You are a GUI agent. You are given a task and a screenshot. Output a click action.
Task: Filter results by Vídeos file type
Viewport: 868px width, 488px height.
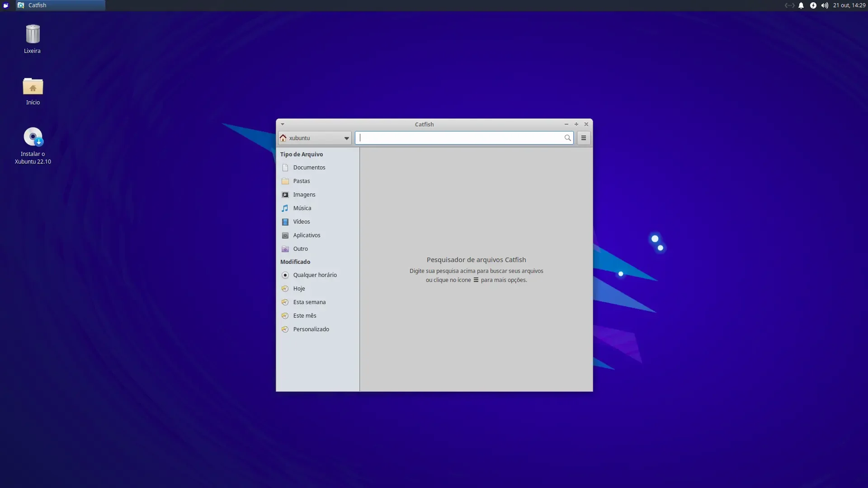click(x=317, y=222)
